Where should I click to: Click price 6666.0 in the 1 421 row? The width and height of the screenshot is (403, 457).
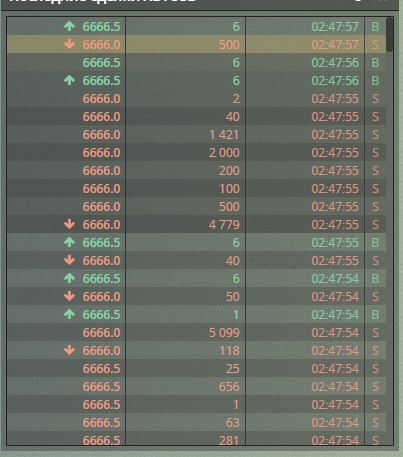point(102,135)
